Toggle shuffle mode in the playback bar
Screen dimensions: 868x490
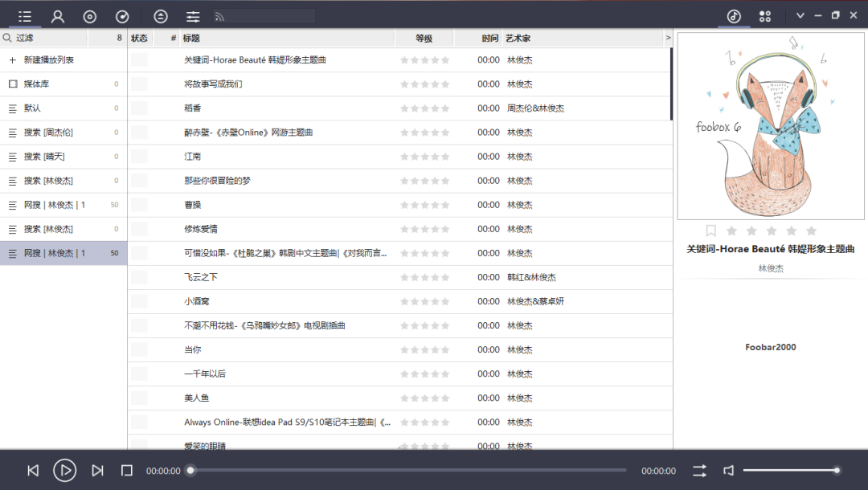pos(699,470)
